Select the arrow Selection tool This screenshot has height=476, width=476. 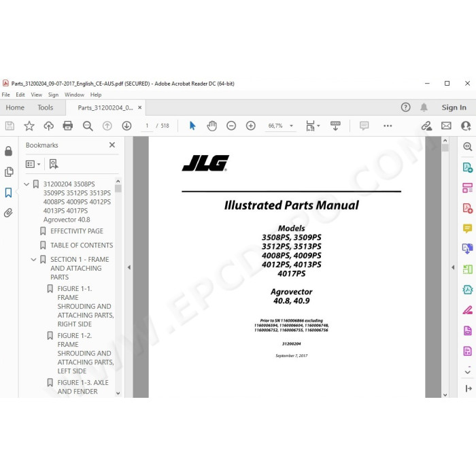tap(192, 126)
